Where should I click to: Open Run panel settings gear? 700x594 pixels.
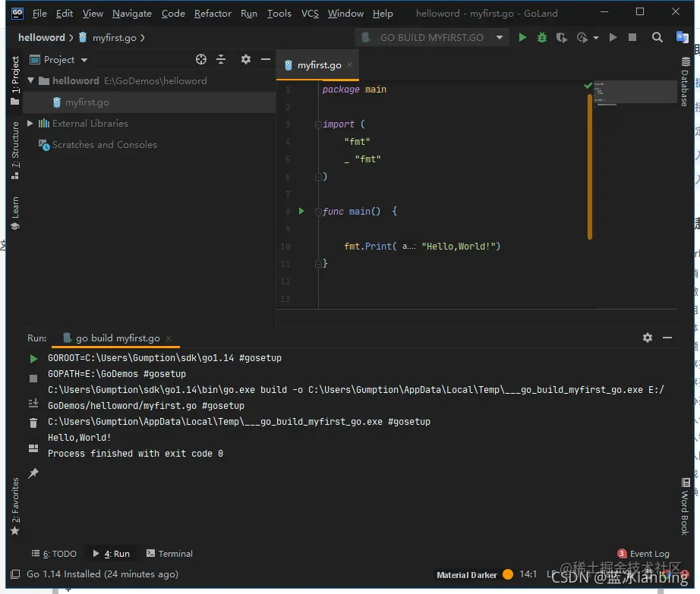pos(648,338)
